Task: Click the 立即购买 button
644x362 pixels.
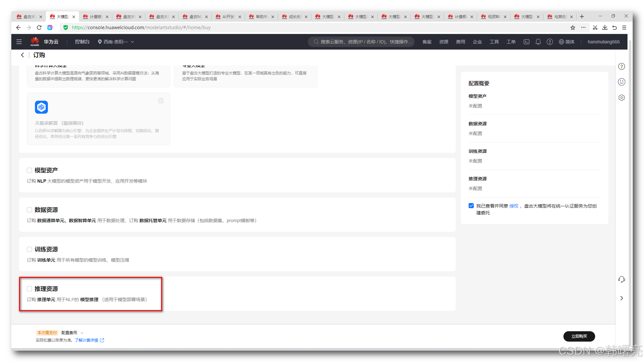Action: point(579,336)
